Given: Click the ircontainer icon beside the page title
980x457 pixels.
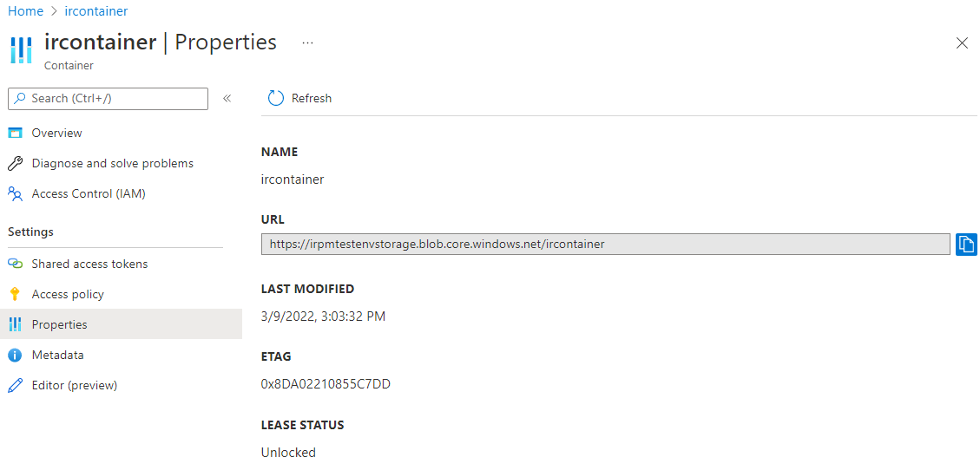Looking at the screenshot, I should [x=21, y=50].
